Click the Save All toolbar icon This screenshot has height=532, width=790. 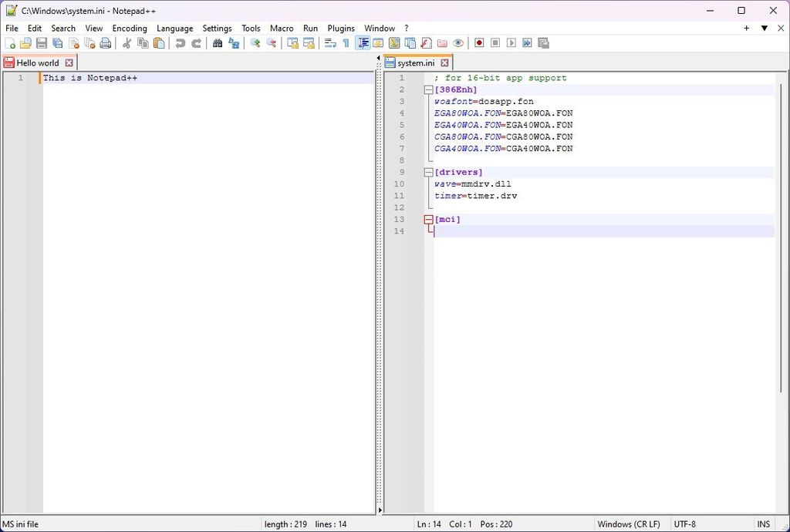[x=58, y=43]
